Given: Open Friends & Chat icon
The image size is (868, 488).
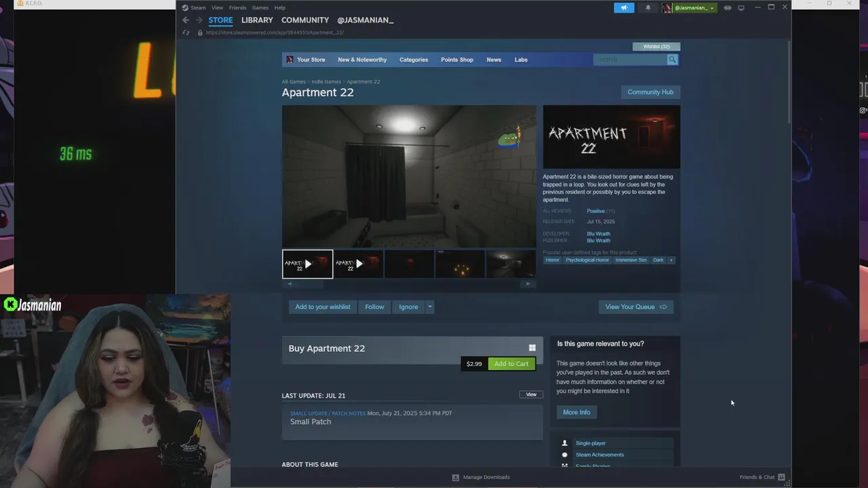Looking at the screenshot, I should tap(781, 477).
